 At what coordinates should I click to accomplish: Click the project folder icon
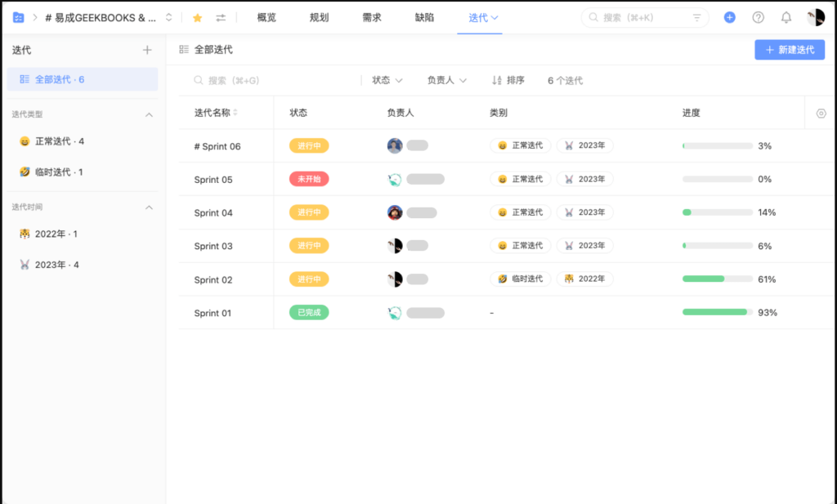click(x=18, y=17)
